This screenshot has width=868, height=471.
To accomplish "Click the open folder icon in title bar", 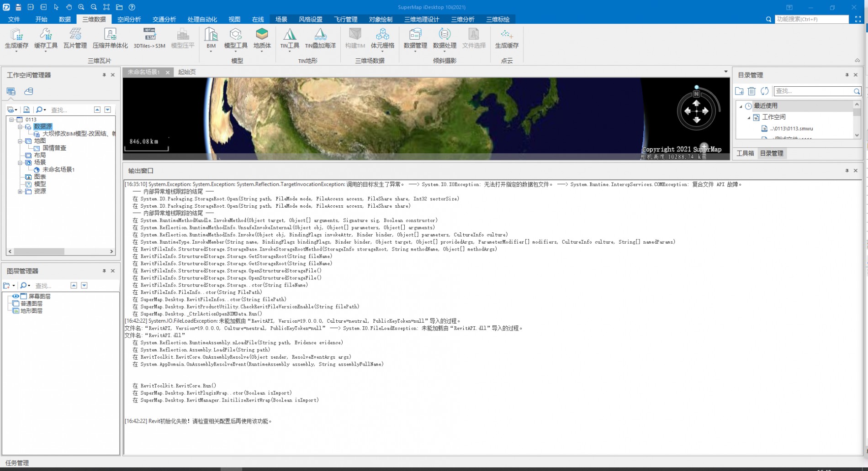I will pyautogui.click(x=119, y=7).
